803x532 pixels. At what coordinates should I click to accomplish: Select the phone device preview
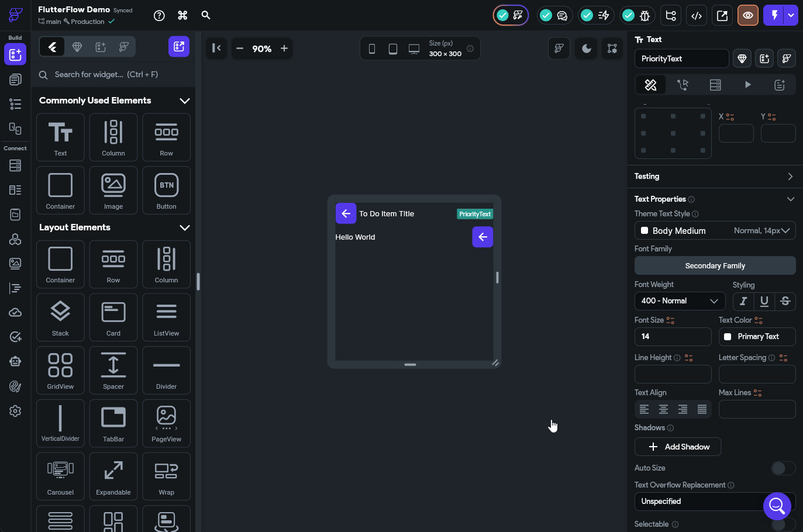point(372,49)
